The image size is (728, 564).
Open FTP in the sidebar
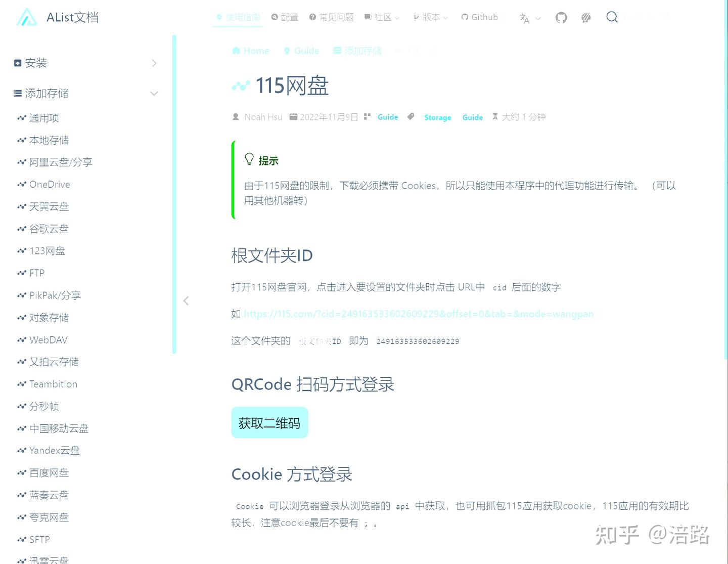click(31, 273)
